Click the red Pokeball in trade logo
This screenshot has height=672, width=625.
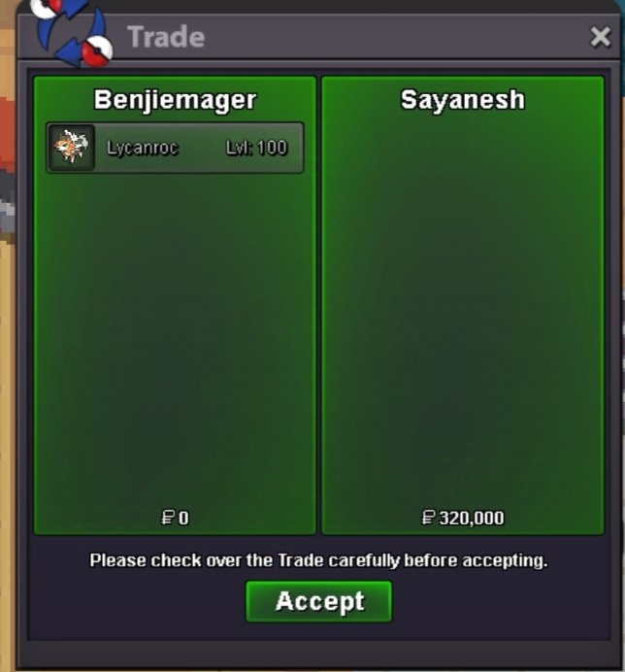97,51
